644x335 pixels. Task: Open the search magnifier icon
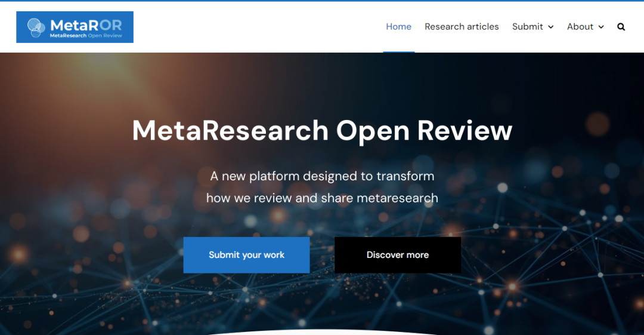(621, 27)
